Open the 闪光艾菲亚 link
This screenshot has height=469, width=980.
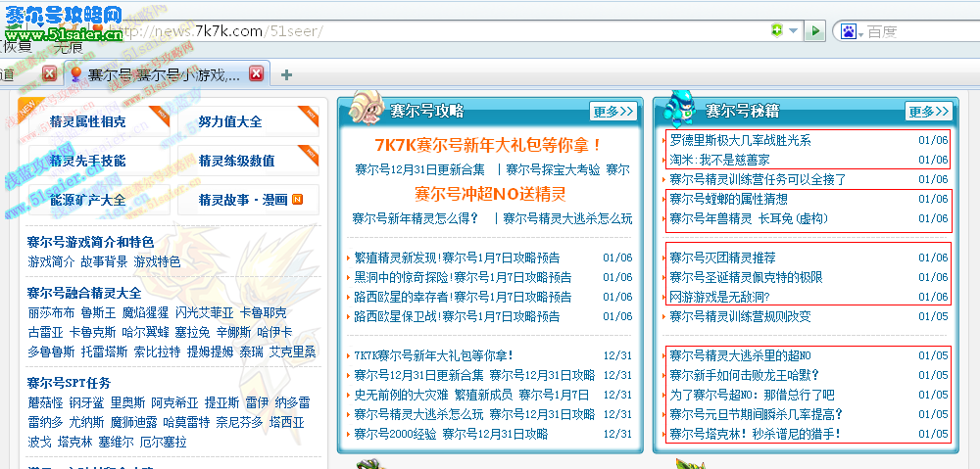(205, 313)
